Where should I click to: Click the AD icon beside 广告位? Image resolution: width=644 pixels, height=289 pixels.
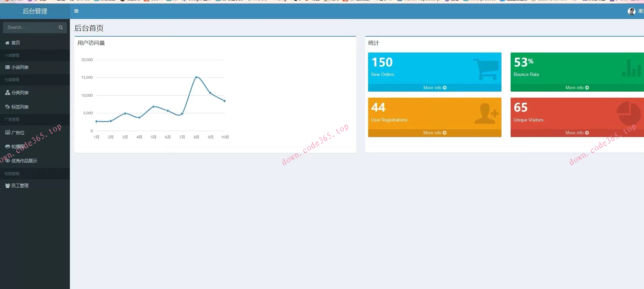click(x=7, y=133)
